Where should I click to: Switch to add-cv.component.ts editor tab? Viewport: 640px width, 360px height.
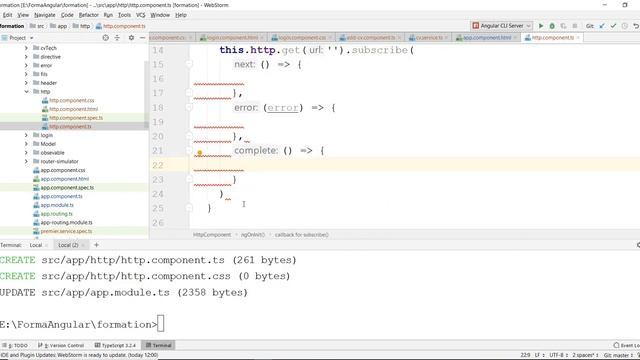pos(371,38)
